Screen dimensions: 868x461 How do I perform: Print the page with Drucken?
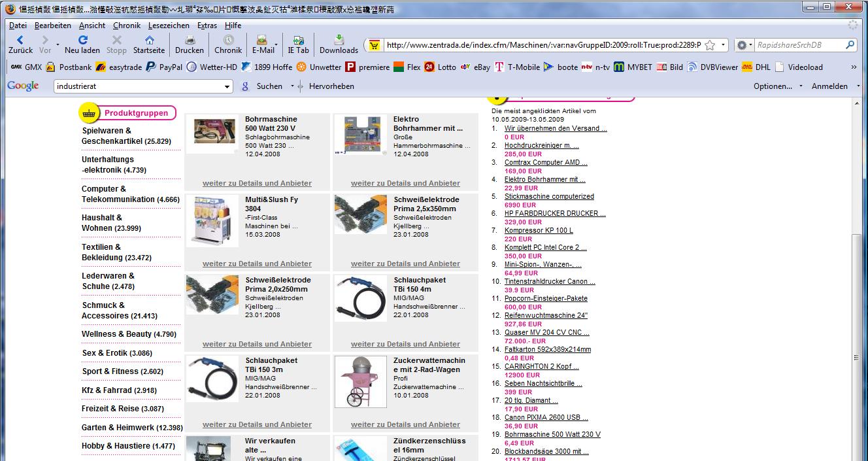190,44
